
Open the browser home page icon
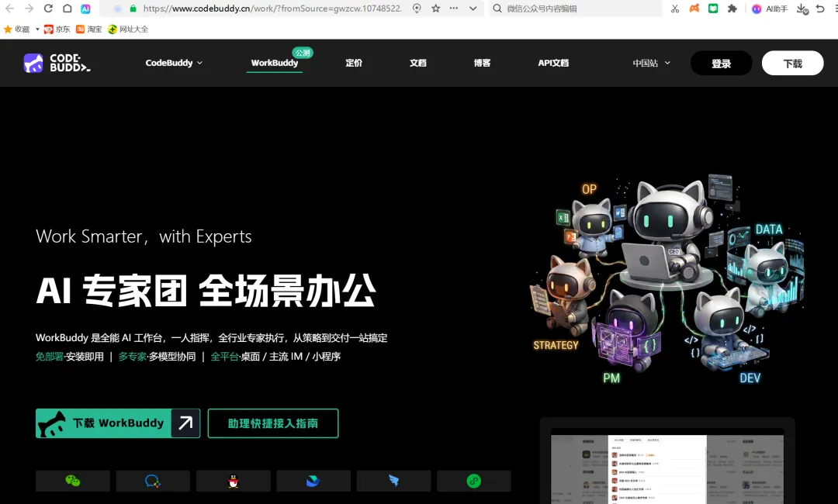tap(68, 9)
